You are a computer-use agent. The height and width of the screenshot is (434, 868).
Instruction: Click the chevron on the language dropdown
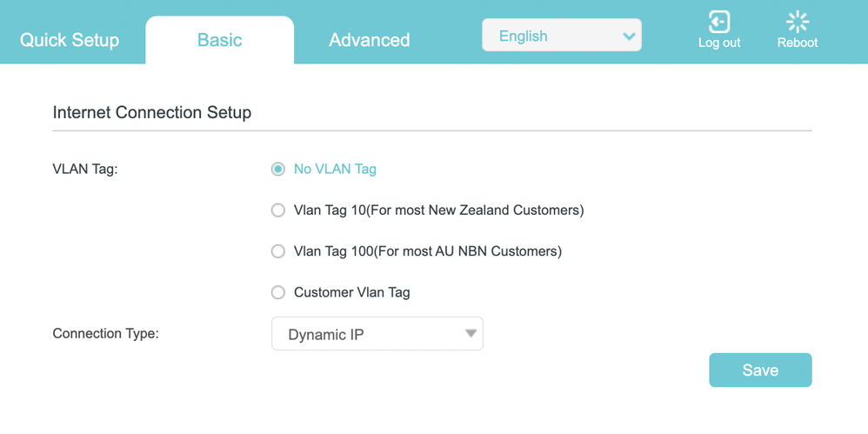(x=629, y=37)
